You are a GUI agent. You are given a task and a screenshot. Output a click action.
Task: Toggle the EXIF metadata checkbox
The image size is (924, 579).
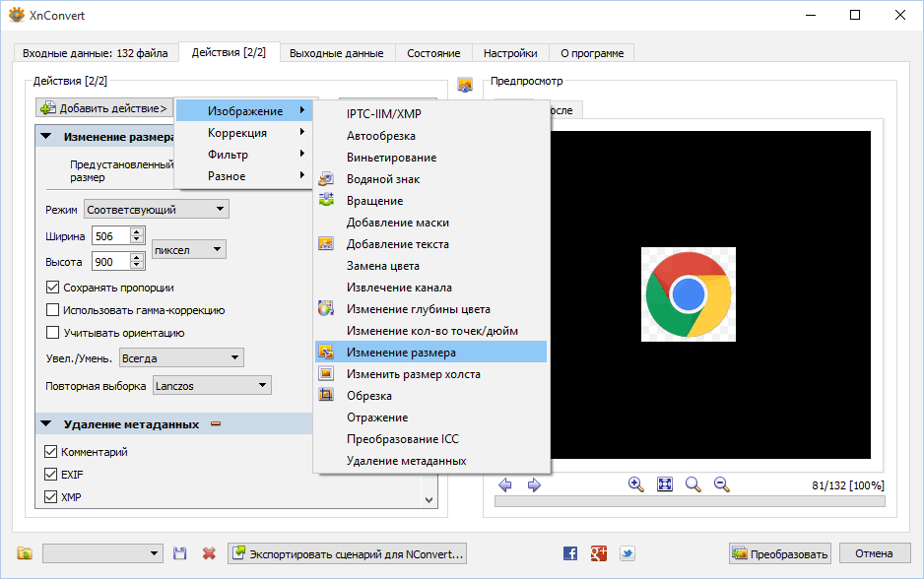(51, 475)
